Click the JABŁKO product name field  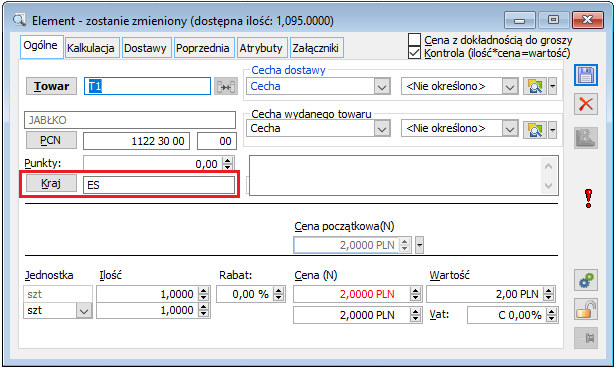(130, 120)
